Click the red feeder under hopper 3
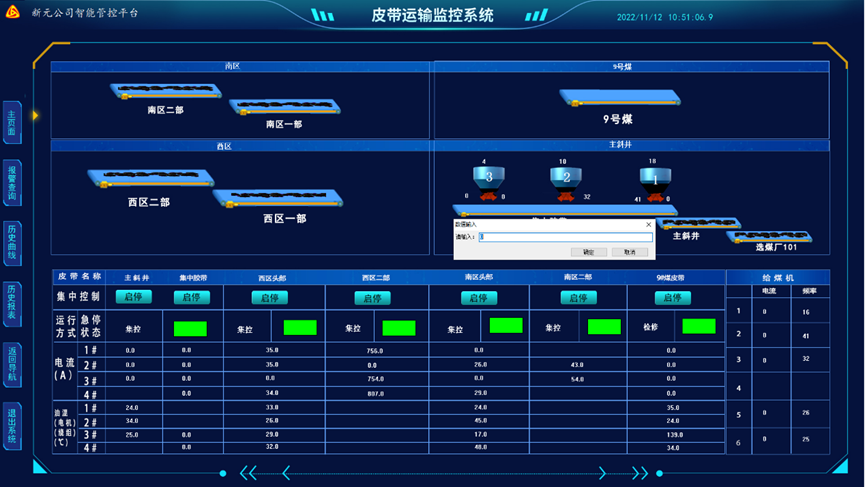Screen dimensions: 865x487 488,195
